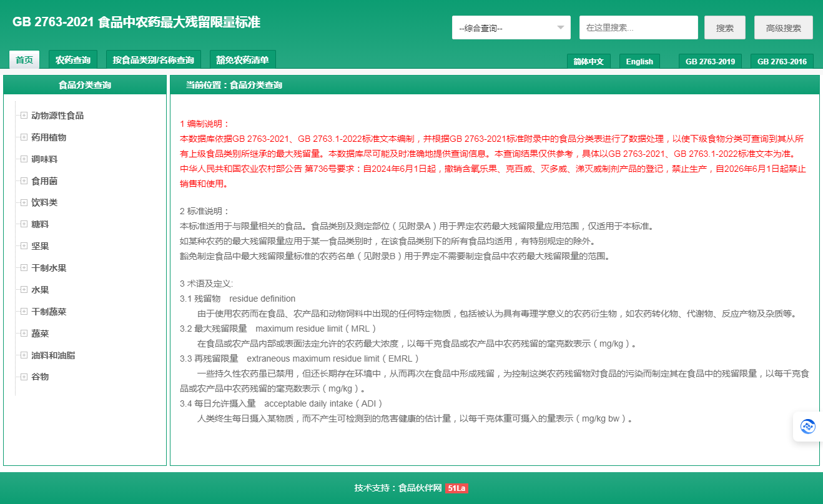Expand the 药用植物 tree node
823x504 pixels.
24,137
